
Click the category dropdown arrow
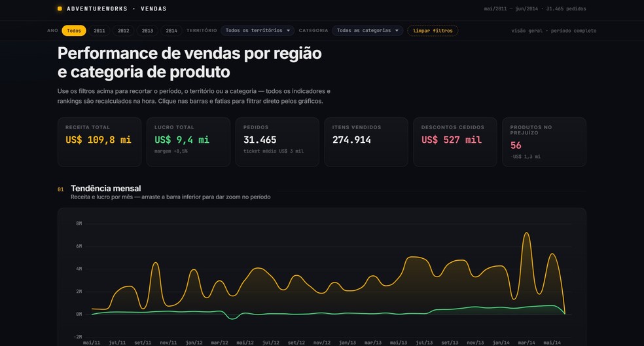click(397, 30)
